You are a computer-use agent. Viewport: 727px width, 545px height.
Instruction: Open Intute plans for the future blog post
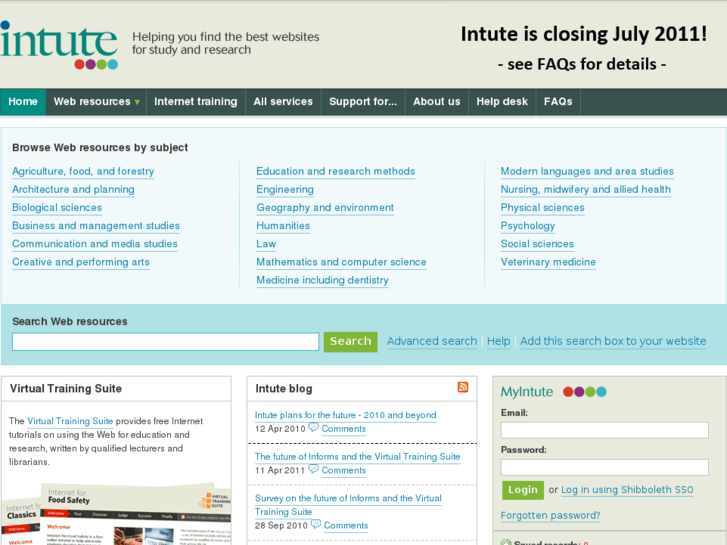[345, 415]
